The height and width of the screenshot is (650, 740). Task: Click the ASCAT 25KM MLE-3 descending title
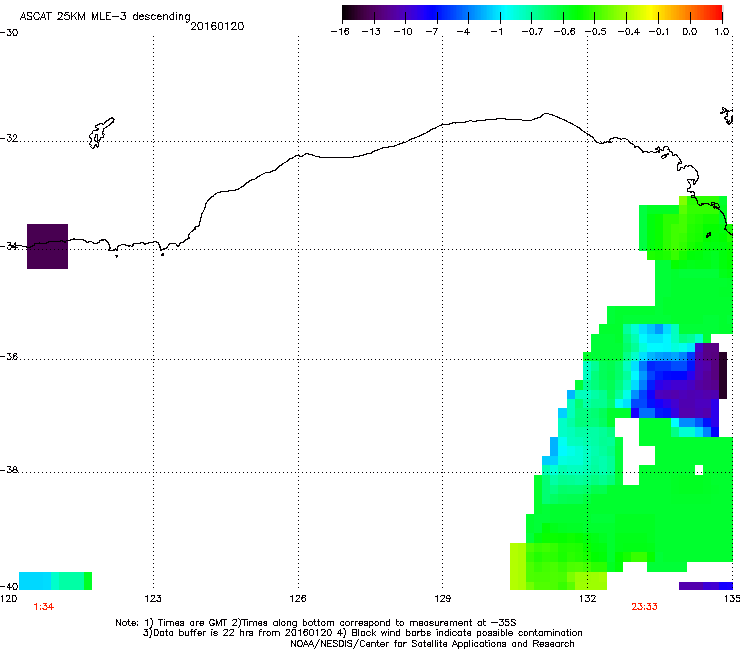pyautogui.click(x=105, y=17)
